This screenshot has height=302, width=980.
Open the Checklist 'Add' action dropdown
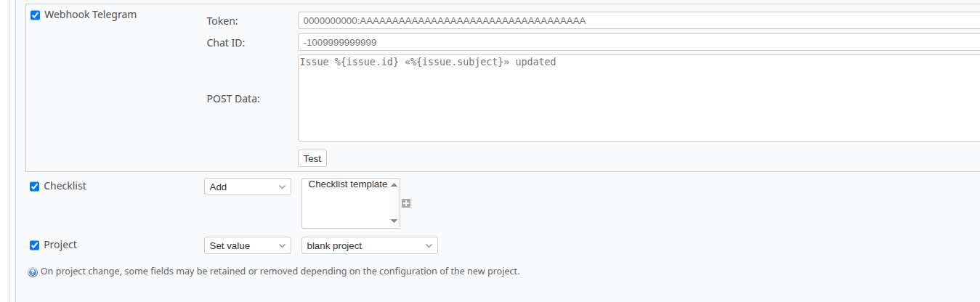(x=247, y=187)
